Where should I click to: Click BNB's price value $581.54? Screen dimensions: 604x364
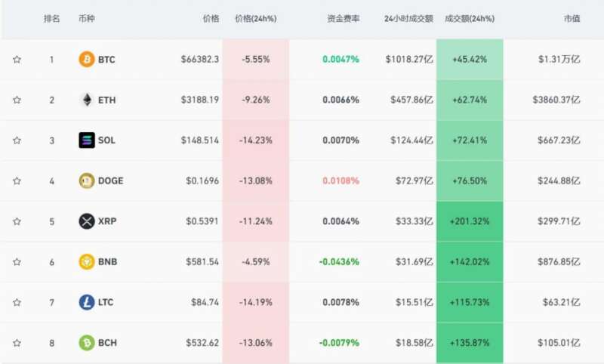pos(202,262)
